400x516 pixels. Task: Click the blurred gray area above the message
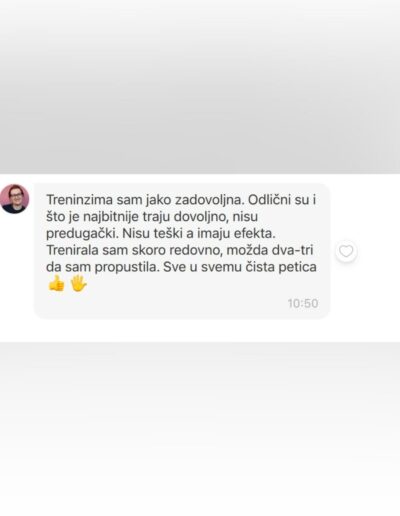tap(200, 87)
